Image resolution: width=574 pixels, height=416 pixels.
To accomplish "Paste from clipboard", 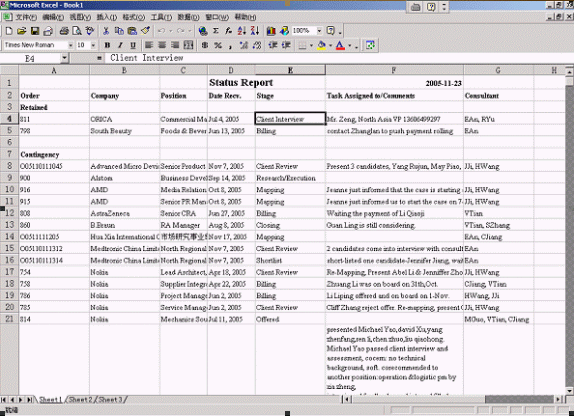I will [132, 31].
